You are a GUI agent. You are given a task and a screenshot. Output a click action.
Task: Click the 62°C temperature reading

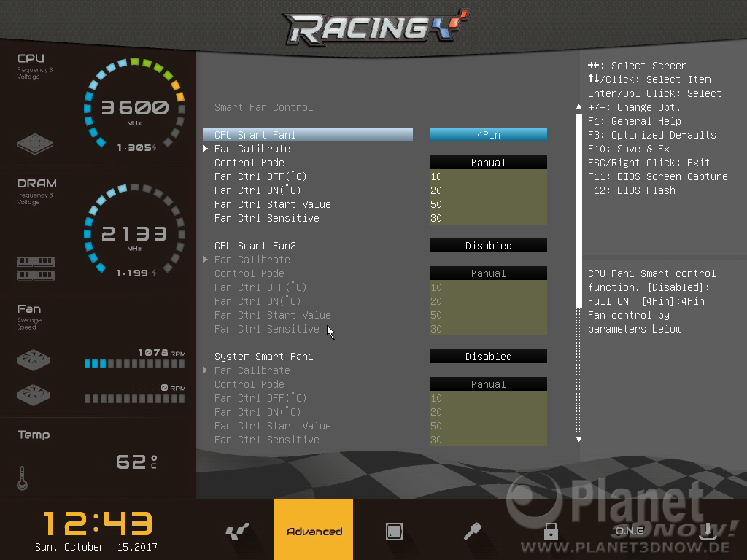136,462
